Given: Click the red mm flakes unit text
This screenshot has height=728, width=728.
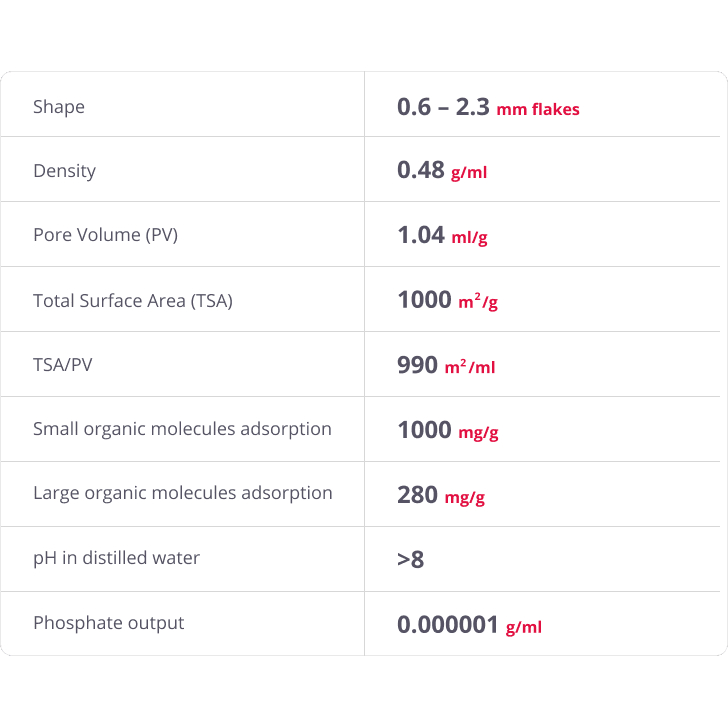Looking at the screenshot, I should [x=538, y=110].
